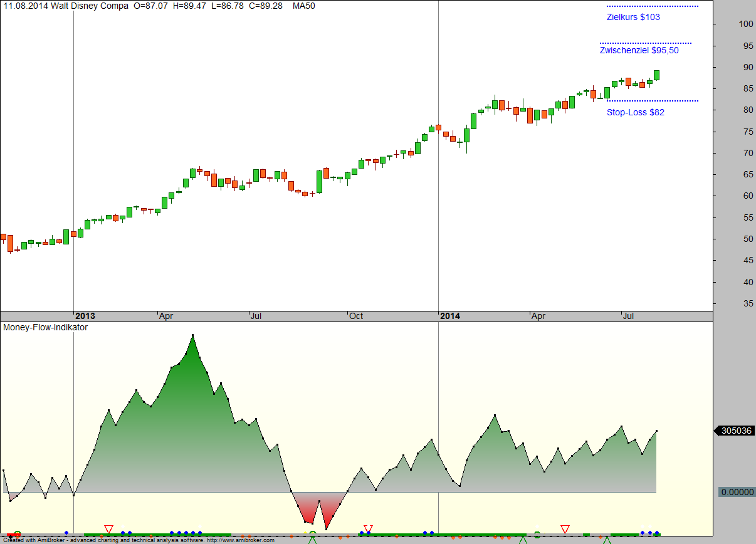The width and height of the screenshot is (756, 544).
Task: Click the 70 price axis label
Action: coord(748,153)
